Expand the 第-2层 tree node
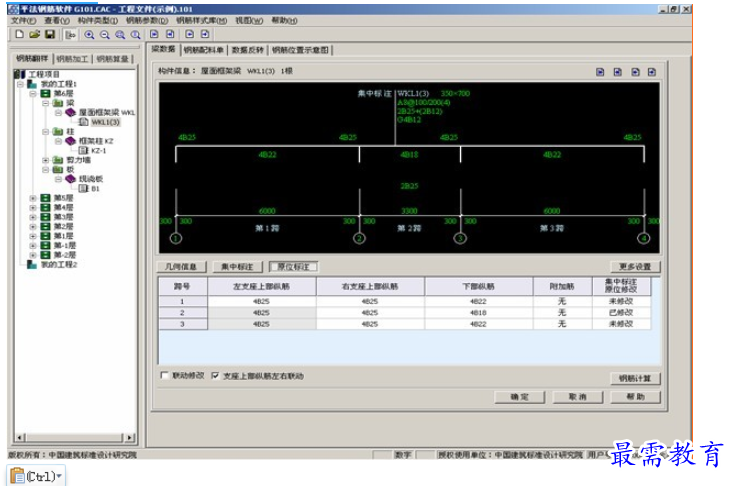 [x=33, y=255]
